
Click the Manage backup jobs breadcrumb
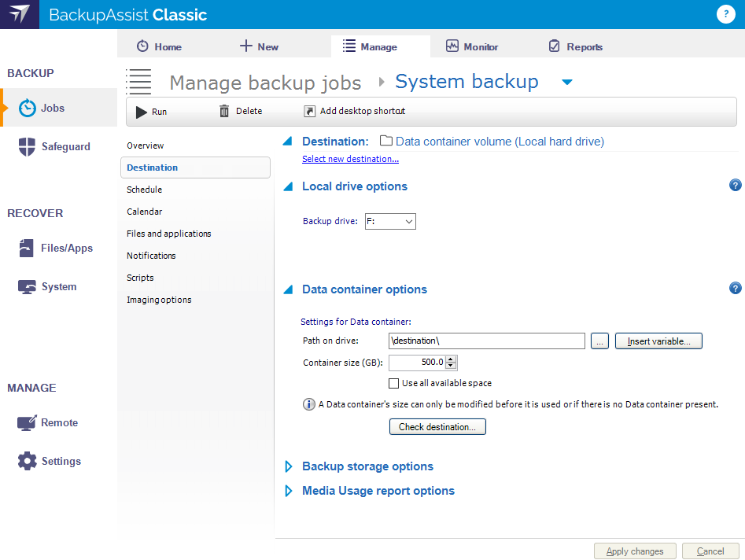265,83
